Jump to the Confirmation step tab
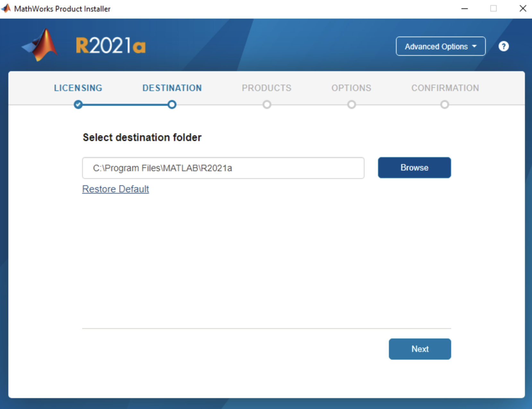 (445, 88)
